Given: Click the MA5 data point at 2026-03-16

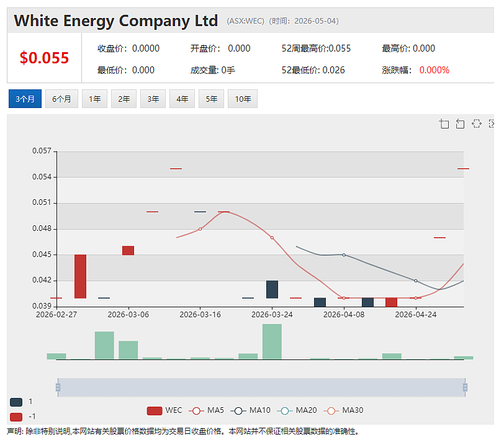Looking at the screenshot, I should click(x=200, y=229).
